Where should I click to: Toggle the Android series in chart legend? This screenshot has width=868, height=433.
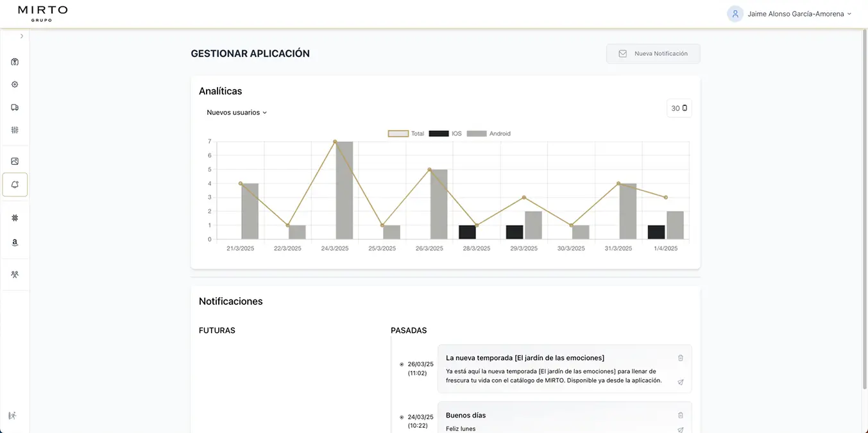click(x=489, y=133)
